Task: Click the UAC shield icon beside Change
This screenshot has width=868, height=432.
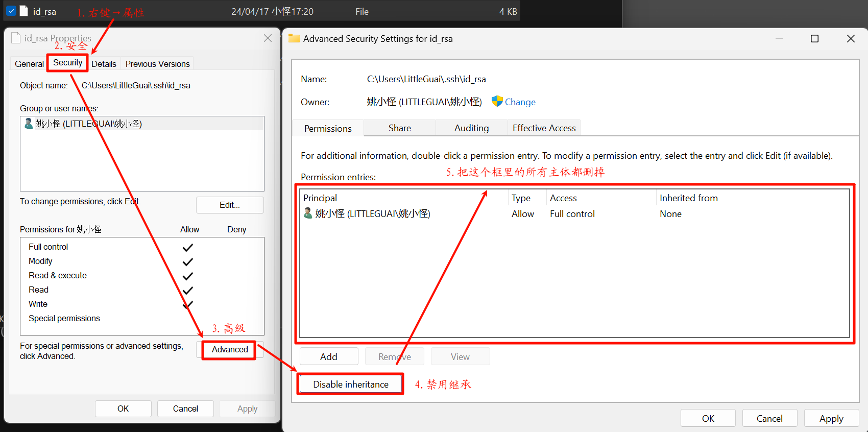Action: [497, 101]
